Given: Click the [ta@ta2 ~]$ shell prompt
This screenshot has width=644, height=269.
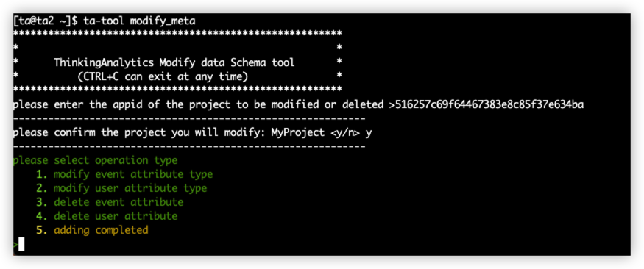Looking at the screenshot, I should tap(46, 21).
